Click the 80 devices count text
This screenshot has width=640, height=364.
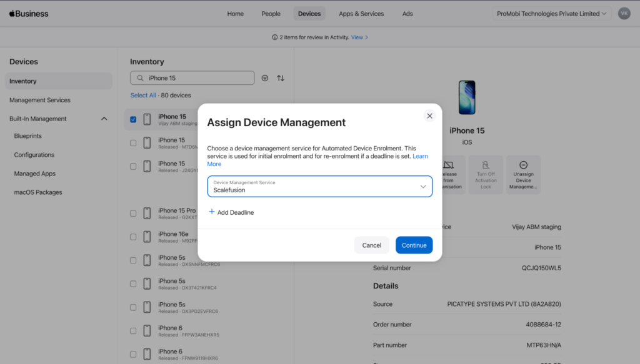tap(176, 95)
